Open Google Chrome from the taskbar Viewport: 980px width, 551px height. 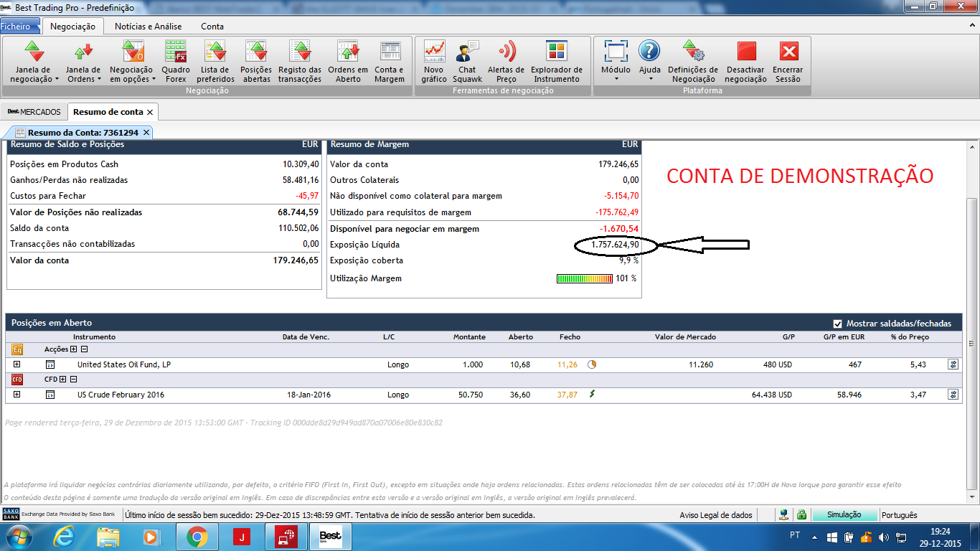pos(197,536)
